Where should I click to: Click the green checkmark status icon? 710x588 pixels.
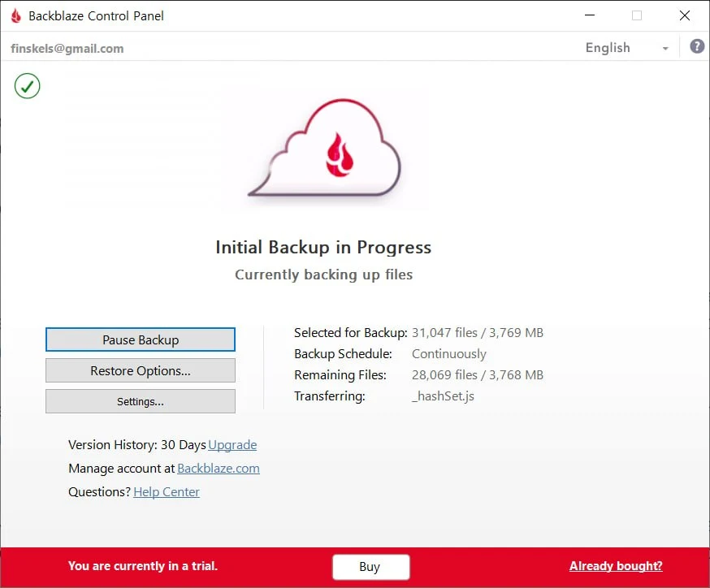click(x=27, y=85)
